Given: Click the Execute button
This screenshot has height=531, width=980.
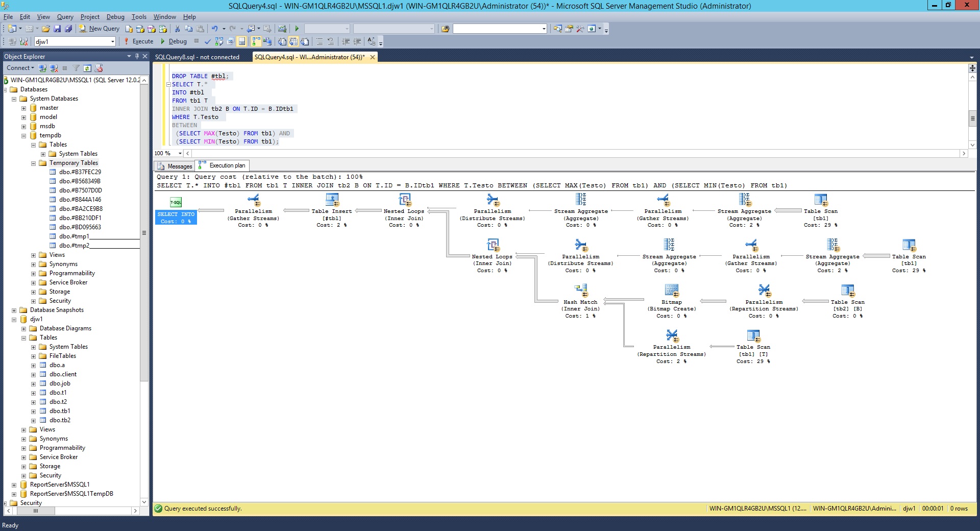Looking at the screenshot, I should 138,41.
